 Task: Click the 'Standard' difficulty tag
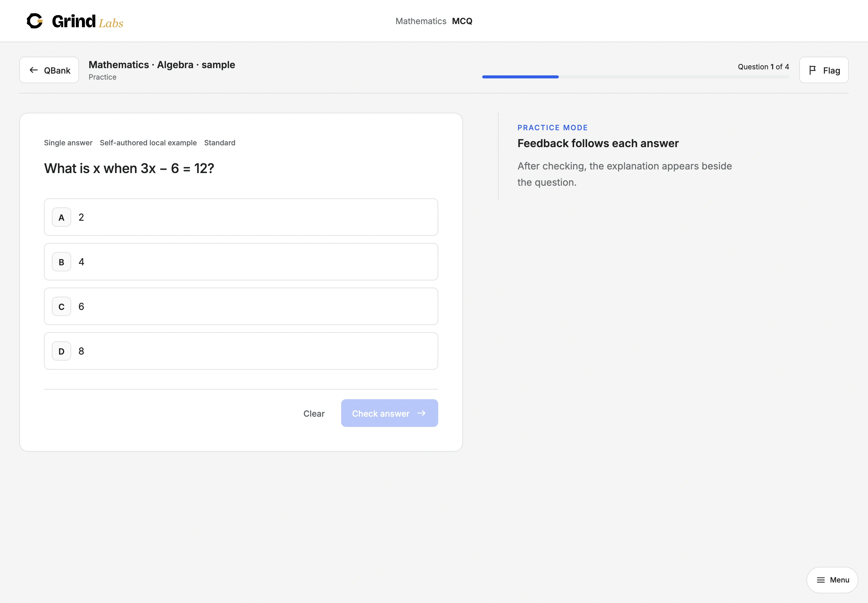(x=219, y=143)
